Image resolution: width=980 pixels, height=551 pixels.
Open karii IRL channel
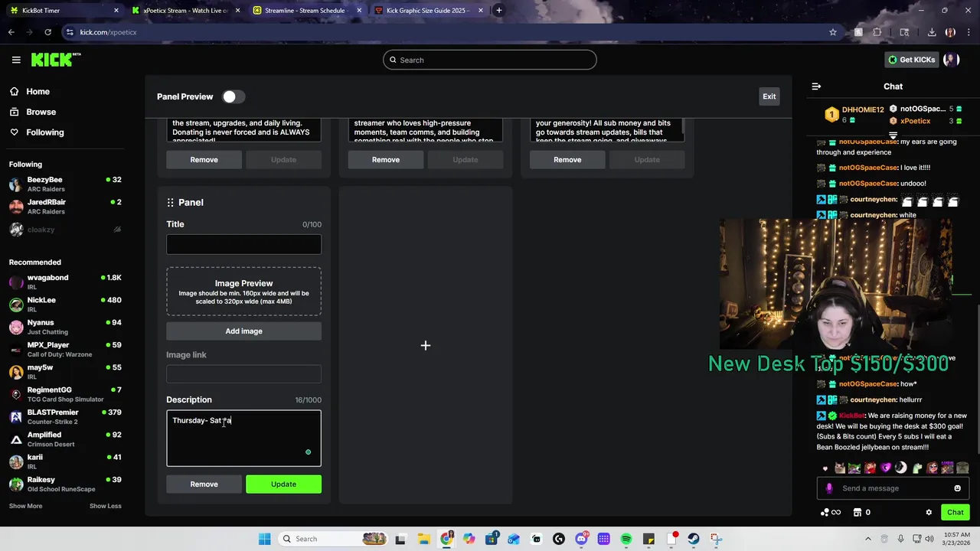point(65,461)
